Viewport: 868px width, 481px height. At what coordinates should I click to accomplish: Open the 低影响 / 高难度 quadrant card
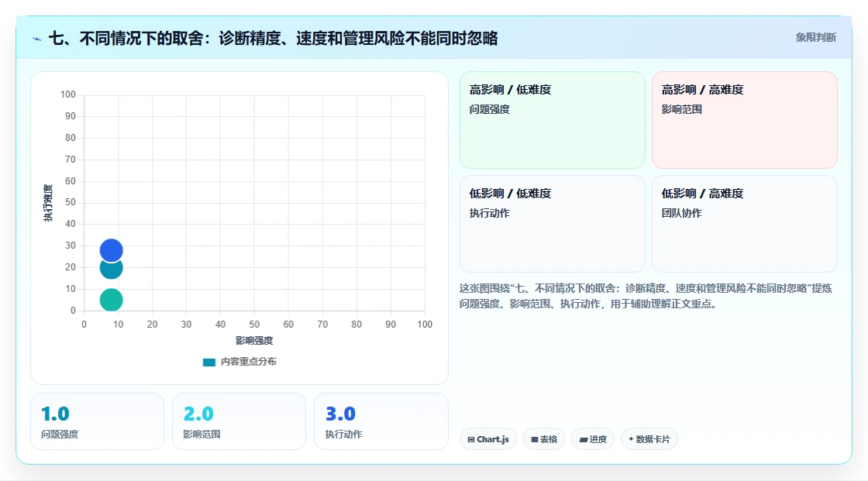745,224
